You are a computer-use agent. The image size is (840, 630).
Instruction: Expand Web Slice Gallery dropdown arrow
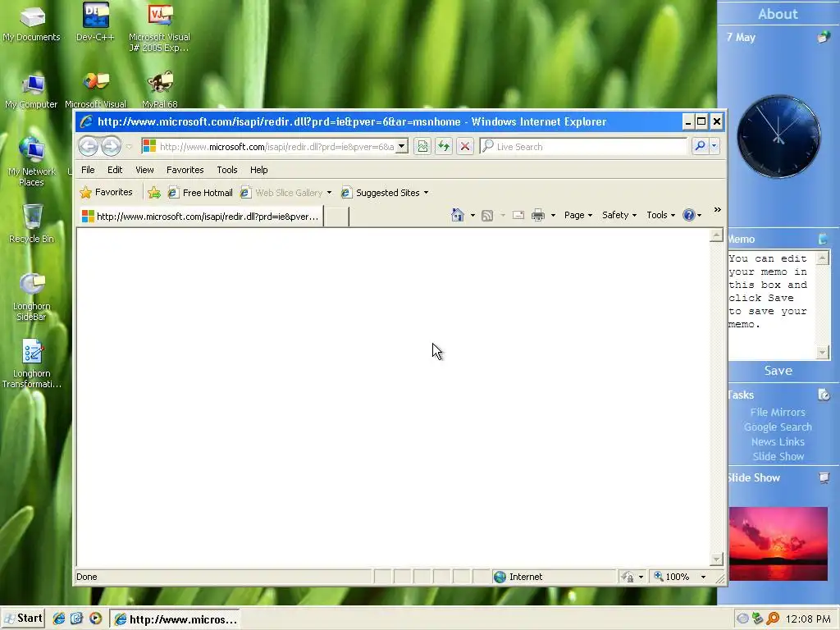tap(329, 193)
